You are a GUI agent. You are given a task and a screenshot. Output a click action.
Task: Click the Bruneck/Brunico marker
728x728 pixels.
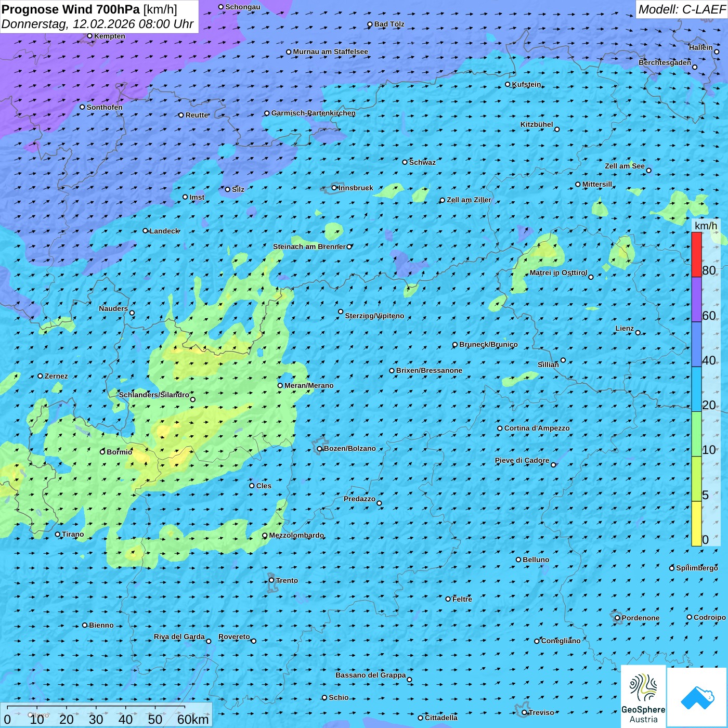455,345
